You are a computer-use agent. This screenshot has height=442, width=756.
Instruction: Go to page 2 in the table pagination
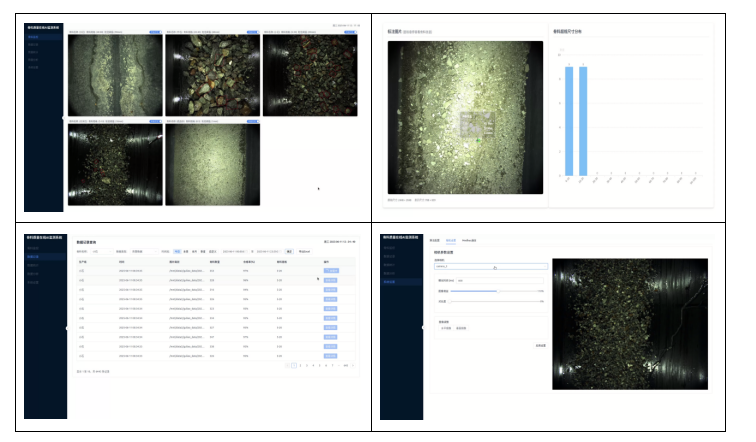point(299,366)
